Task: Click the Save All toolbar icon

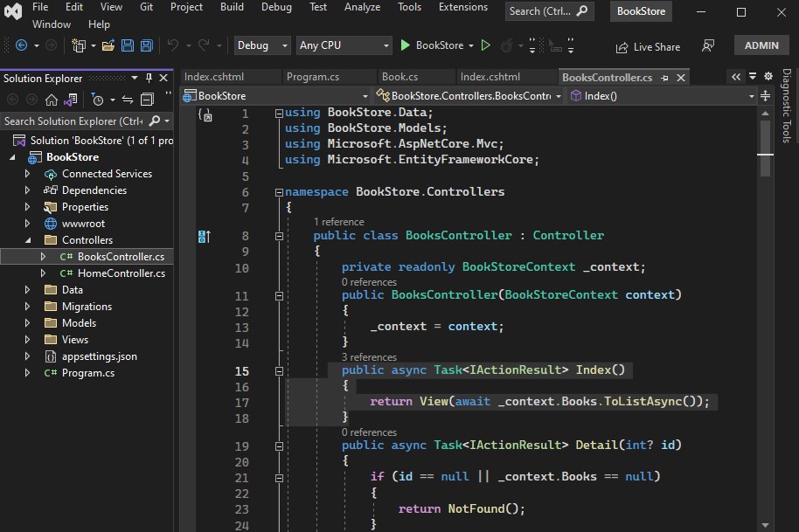Action: (x=146, y=45)
